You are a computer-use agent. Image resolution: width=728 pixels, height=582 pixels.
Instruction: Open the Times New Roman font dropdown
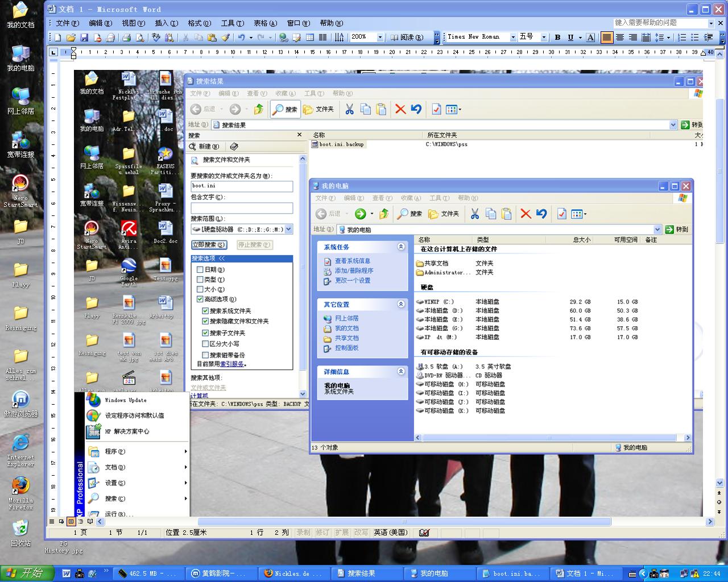tap(512, 38)
